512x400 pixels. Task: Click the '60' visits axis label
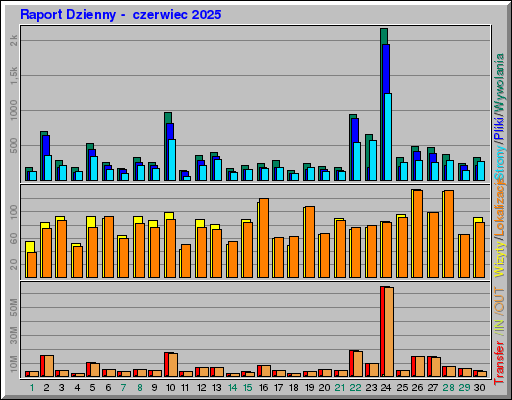point(14,238)
